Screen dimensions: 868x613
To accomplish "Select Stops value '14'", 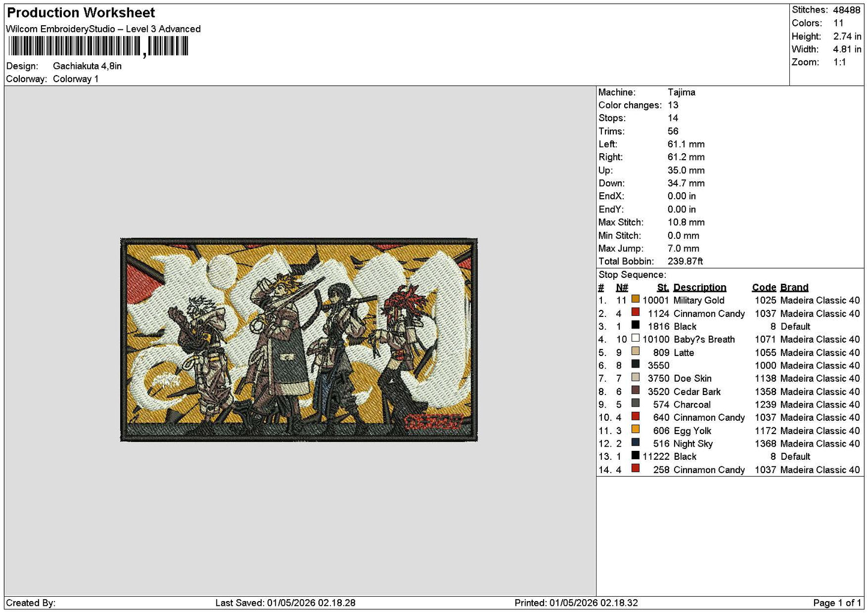I will pyautogui.click(x=673, y=118).
